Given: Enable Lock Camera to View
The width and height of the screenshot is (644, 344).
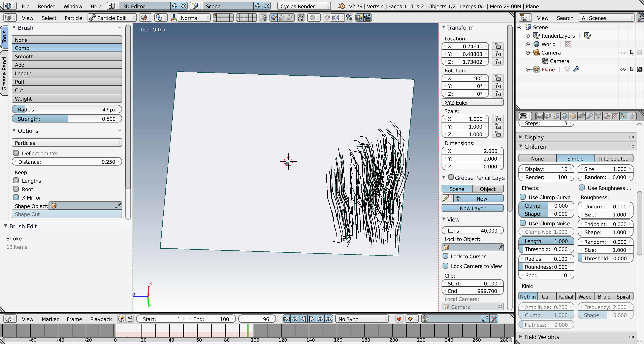Looking at the screenshot, I should (x=446, y=266).
